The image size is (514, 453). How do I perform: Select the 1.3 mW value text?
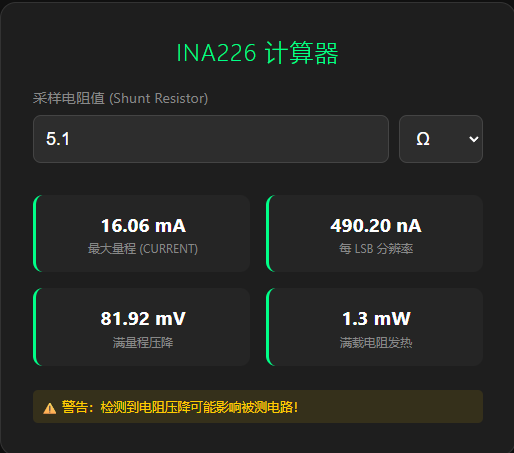[x=376, y=319]
